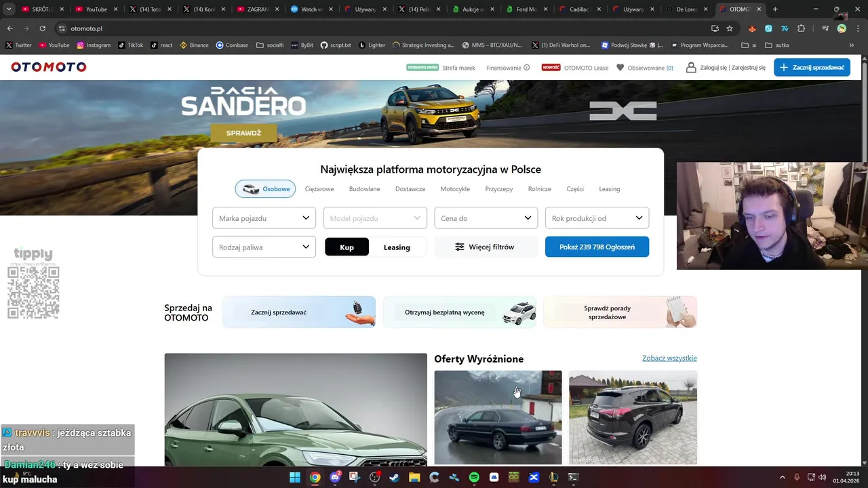The height and width of the screenshot is (488, 868).
Task: Select the Motocykle category tab
Action: tap(455, 189)
